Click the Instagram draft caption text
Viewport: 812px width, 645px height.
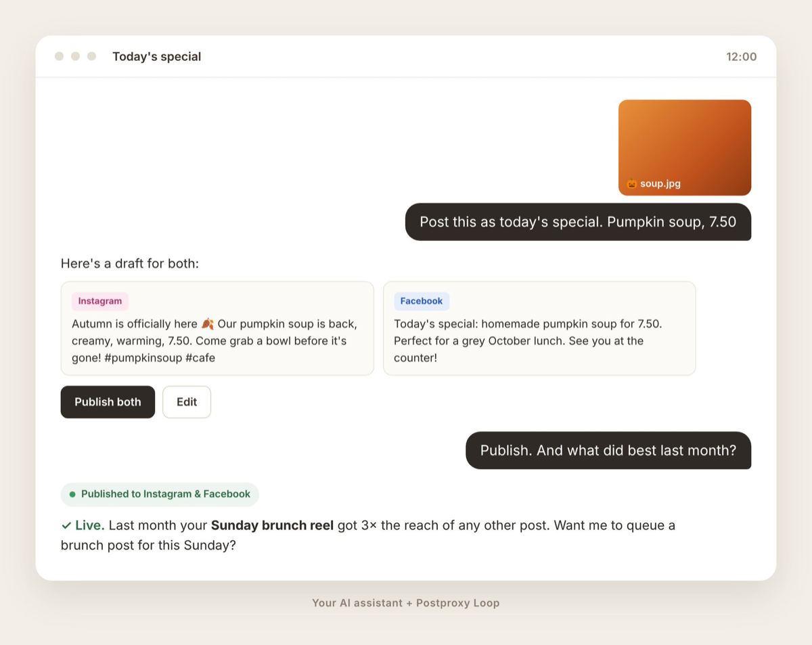215,340
